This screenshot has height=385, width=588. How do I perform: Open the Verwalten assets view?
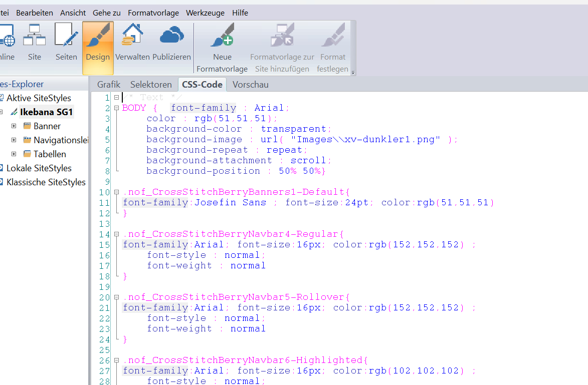pos(132,42)
